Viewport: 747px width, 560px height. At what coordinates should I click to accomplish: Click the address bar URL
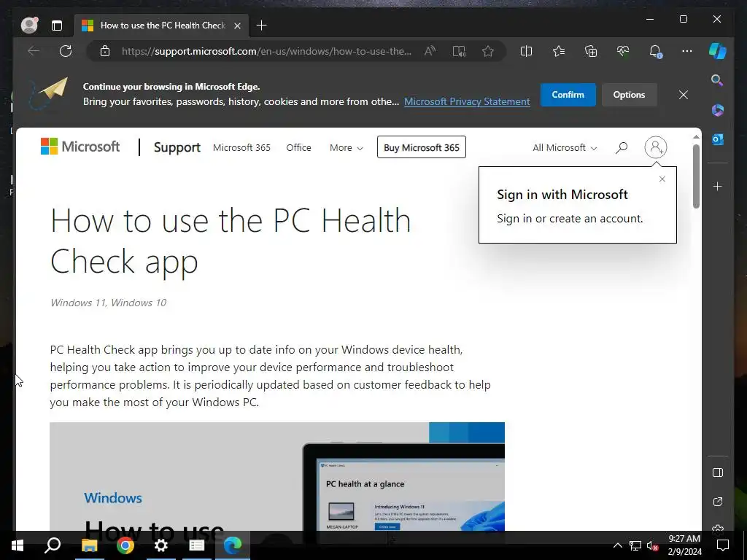coord(266,51)
